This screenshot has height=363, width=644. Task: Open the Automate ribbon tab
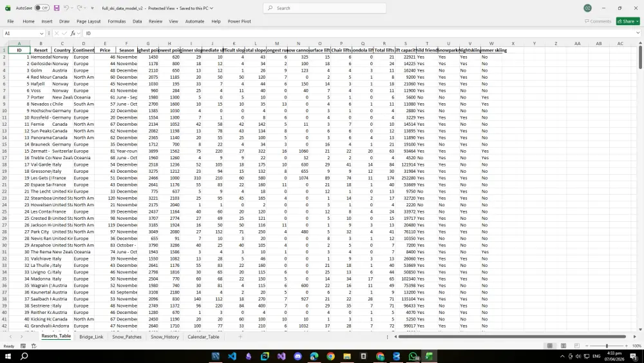point(194,21)
